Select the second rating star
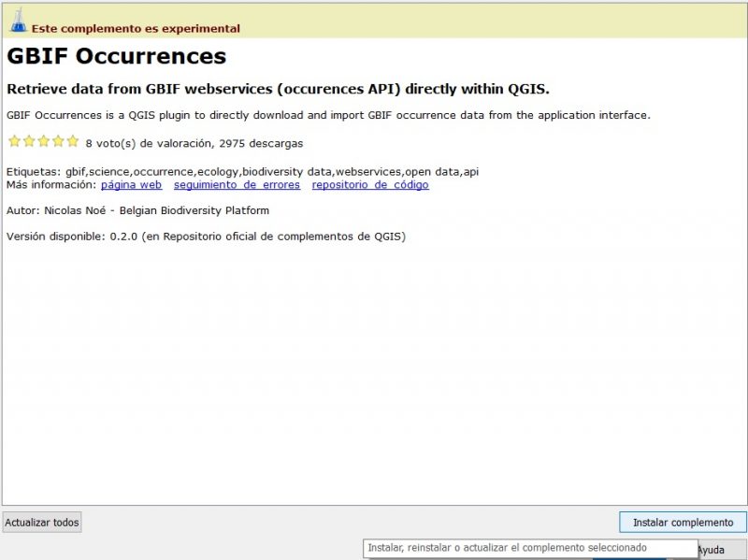 (29, 141)
